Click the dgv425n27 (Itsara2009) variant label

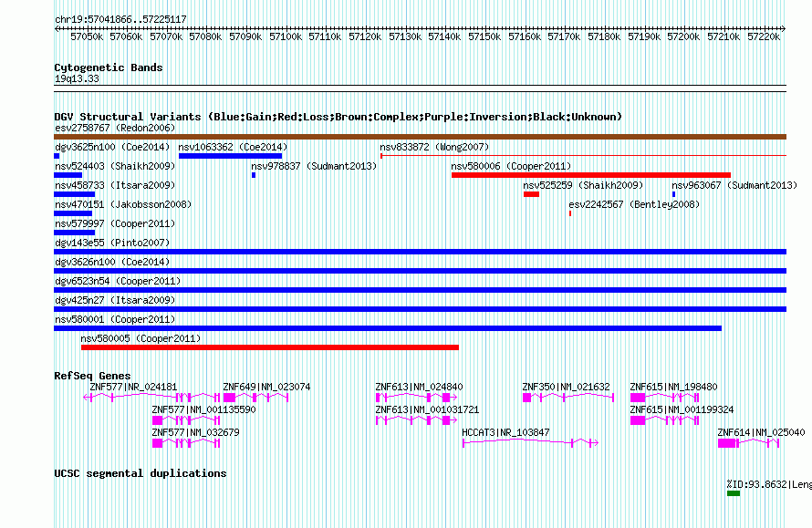coord(115,300)
